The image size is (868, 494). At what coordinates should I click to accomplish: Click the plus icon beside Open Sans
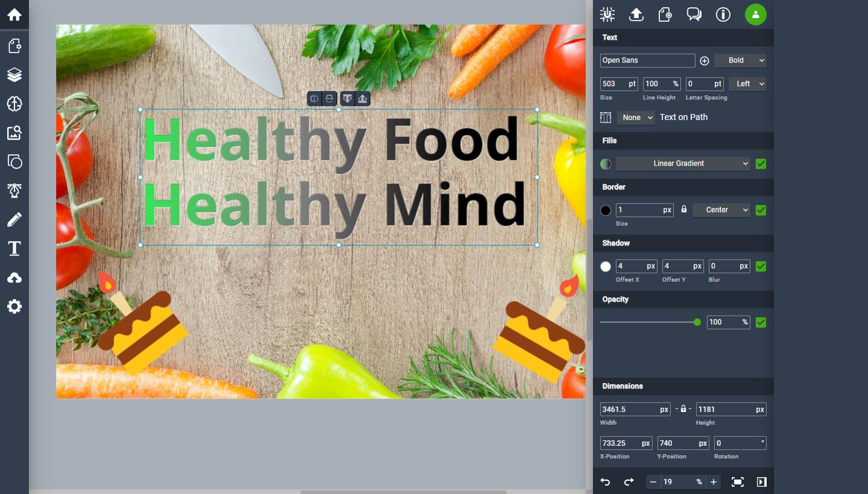[705, 60]
